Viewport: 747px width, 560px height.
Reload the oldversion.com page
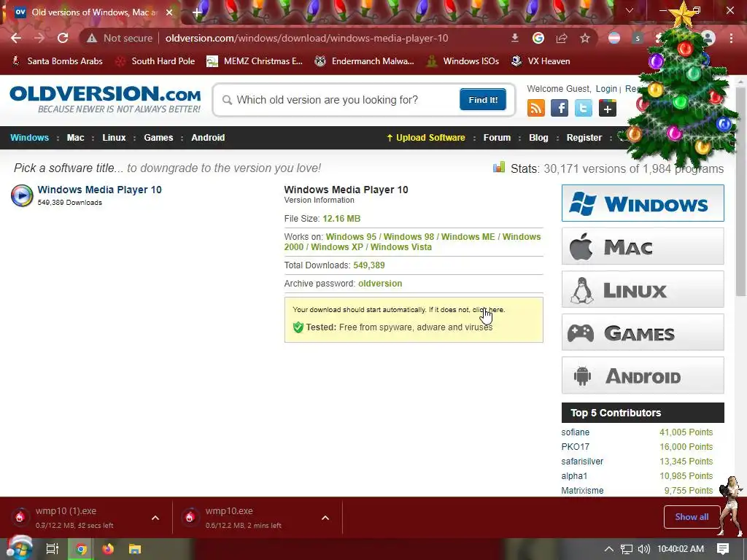pos(63,38)
